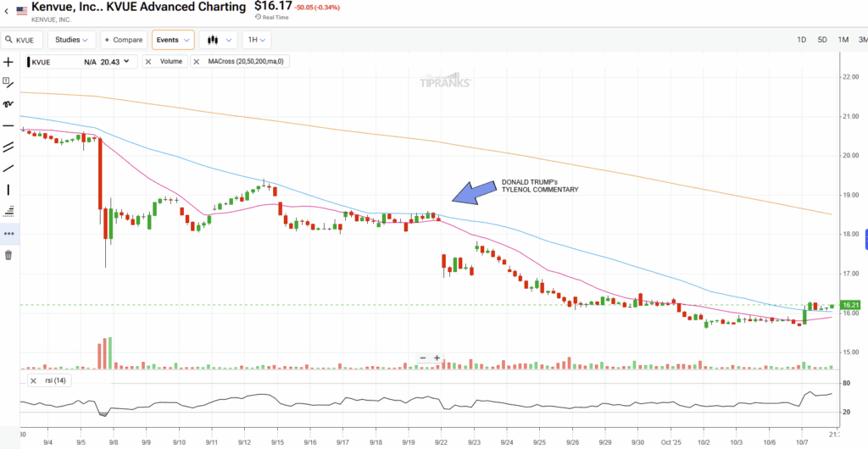The width and height of the screenshot is (868, 449).
Task: Select the text annotation drawing tool
Action: (8, 82)
